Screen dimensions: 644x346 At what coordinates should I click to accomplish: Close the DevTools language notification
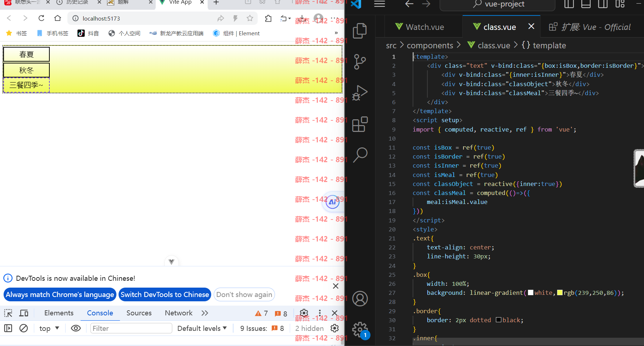tap(336, 286)
